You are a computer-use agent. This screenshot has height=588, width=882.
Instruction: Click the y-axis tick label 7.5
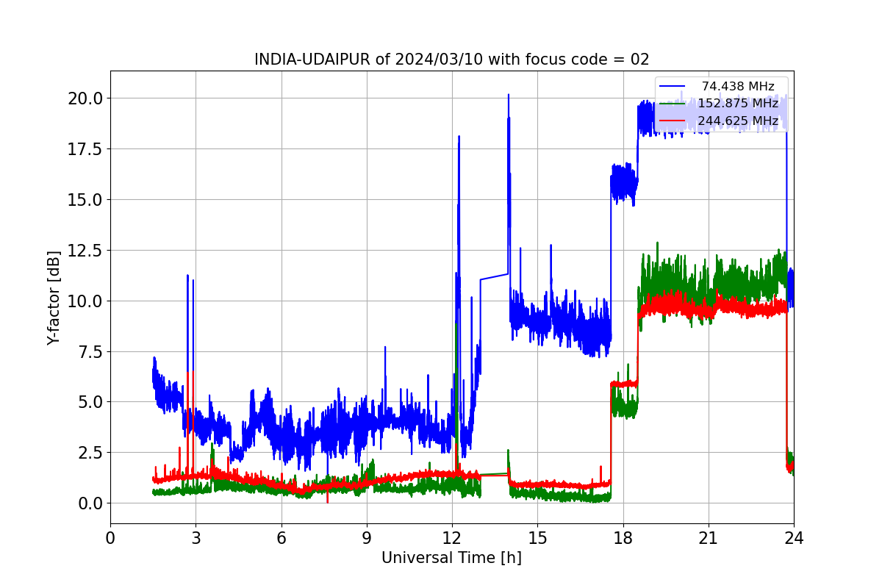point(90,351)
